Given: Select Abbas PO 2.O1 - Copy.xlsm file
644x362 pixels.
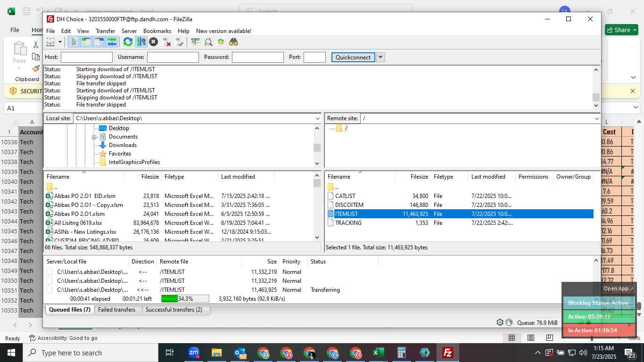Looking at the screenshot, I should coord(89,205).
